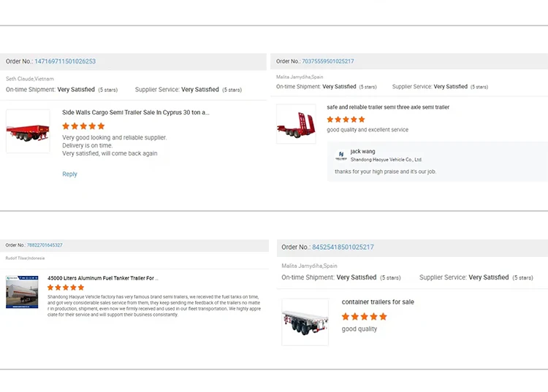
Task: Open order number 78822701645327 link
Action: 45,245
